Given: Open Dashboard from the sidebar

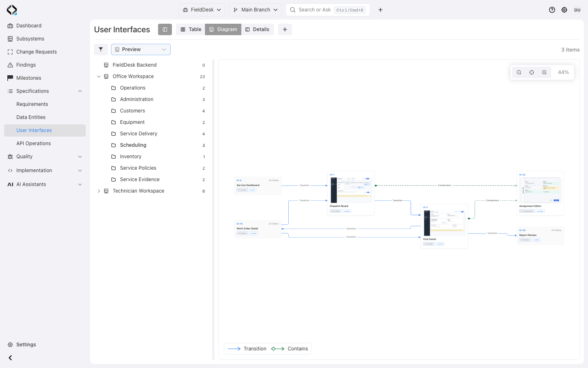Looking at the screenshot, I should click(45, 26).
